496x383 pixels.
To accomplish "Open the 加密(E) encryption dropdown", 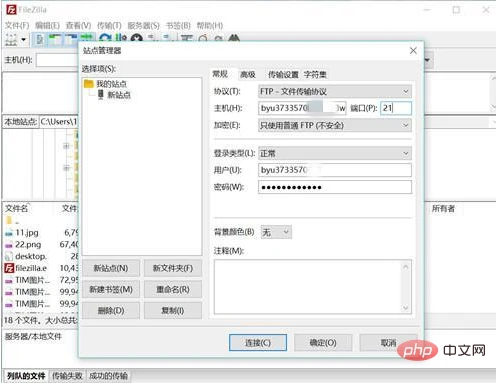I will 335,125.
